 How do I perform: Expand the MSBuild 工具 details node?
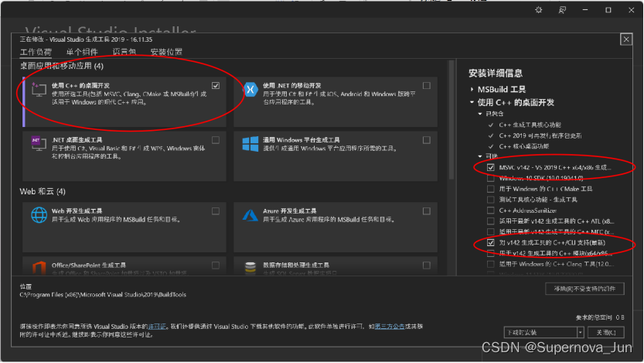pos(472,89)
